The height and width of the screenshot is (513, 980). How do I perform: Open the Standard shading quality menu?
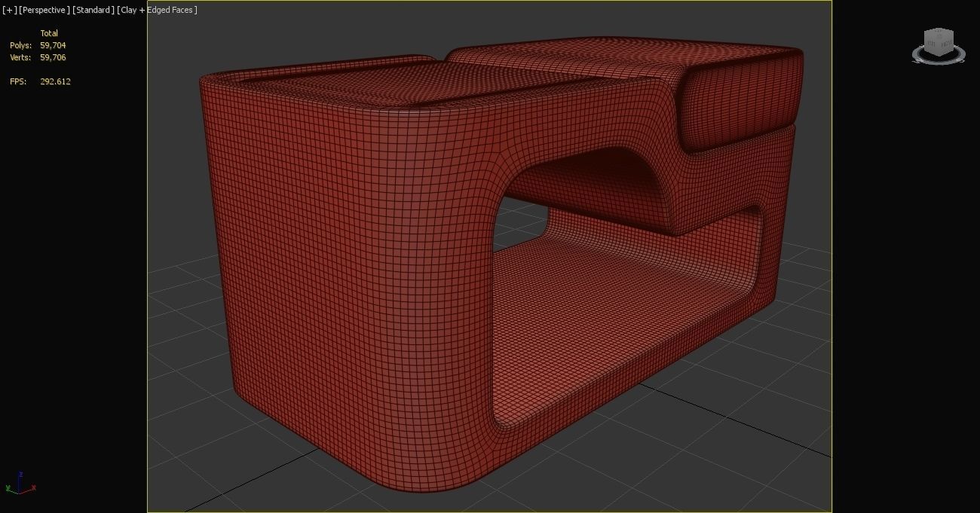click(93, 10)
